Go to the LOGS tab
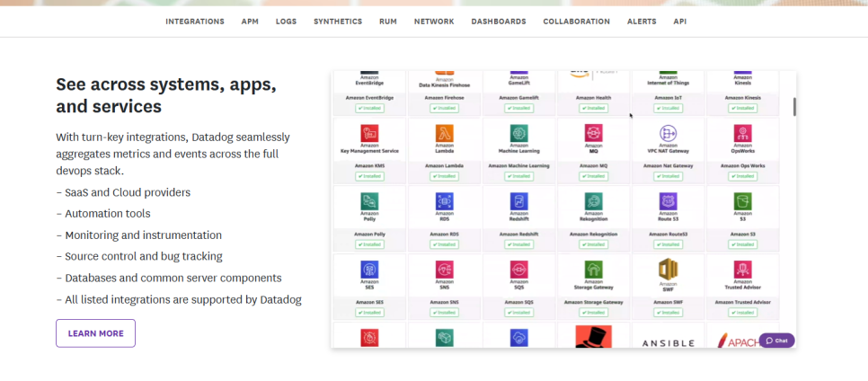Image resolution: width=868 pixels, height=381 pixels. [287, 22]
